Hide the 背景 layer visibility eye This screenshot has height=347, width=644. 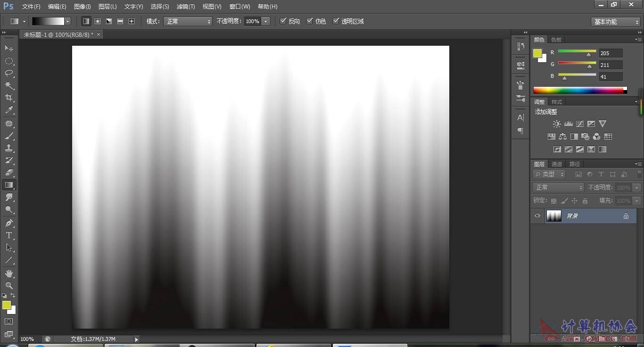point(537,216)
